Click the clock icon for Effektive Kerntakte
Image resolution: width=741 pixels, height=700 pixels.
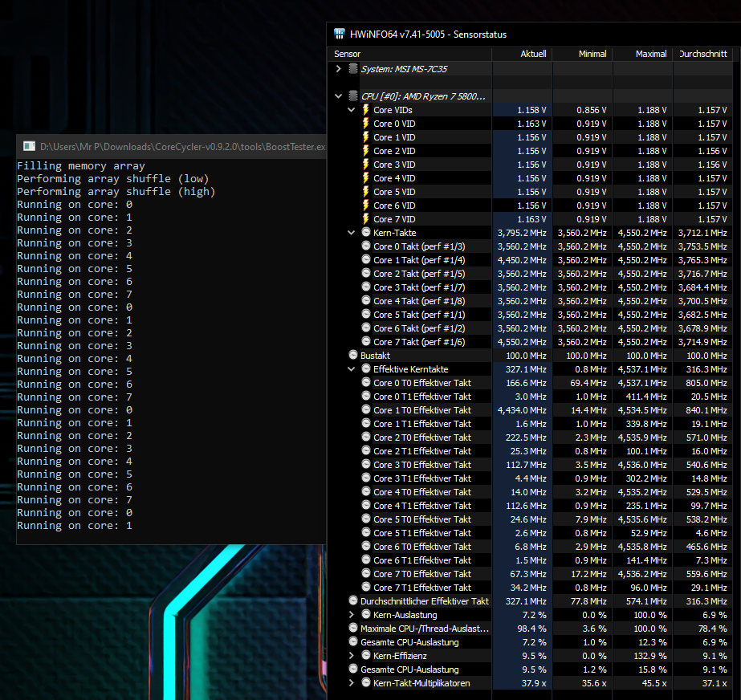click(x=366, y=368)
